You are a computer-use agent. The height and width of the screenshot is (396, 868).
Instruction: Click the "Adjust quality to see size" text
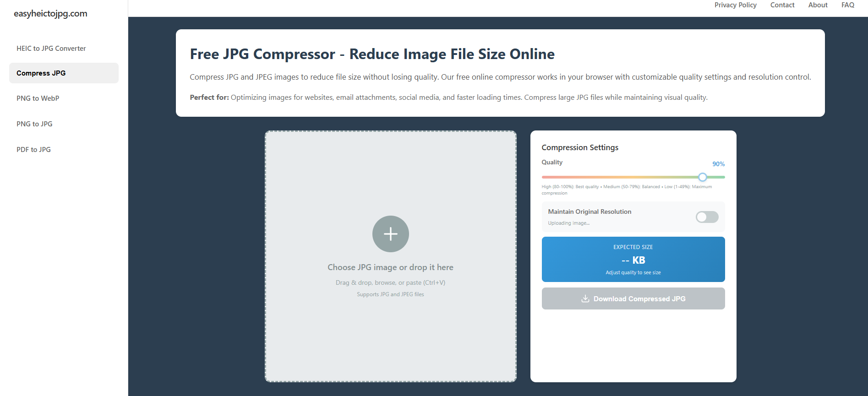(x=633, y=272)
